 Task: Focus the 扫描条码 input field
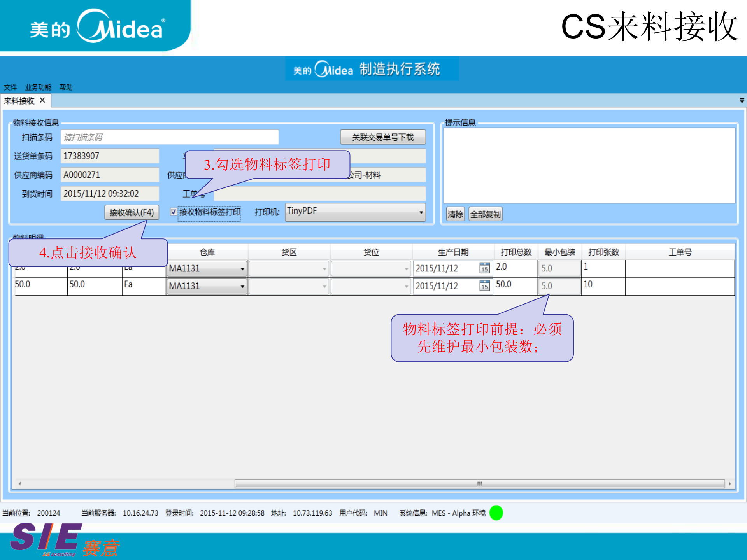pos(170,137)
